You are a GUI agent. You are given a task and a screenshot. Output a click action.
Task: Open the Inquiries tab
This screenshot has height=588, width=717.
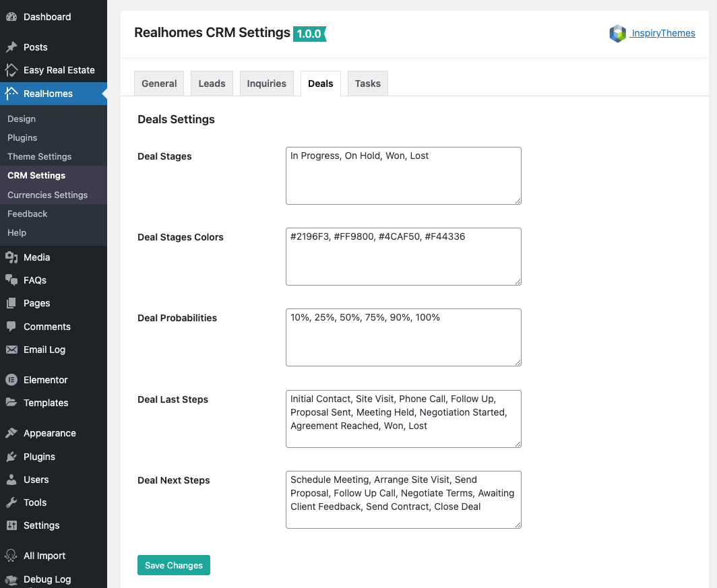(266, 84)
